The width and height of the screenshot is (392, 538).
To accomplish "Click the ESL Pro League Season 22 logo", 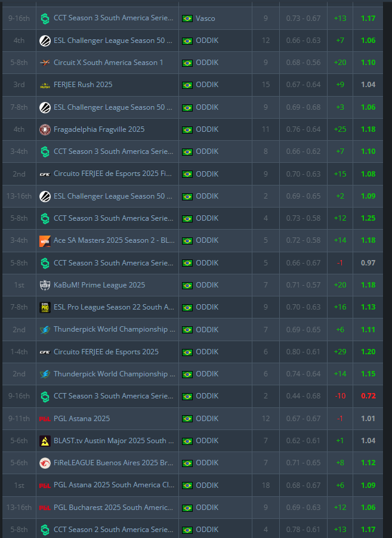I will (45, 307).
